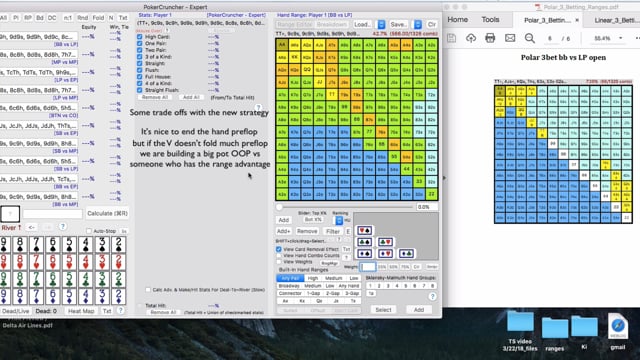
Task: Click help icon beside Heat Map Txt button
Action: 120,311
